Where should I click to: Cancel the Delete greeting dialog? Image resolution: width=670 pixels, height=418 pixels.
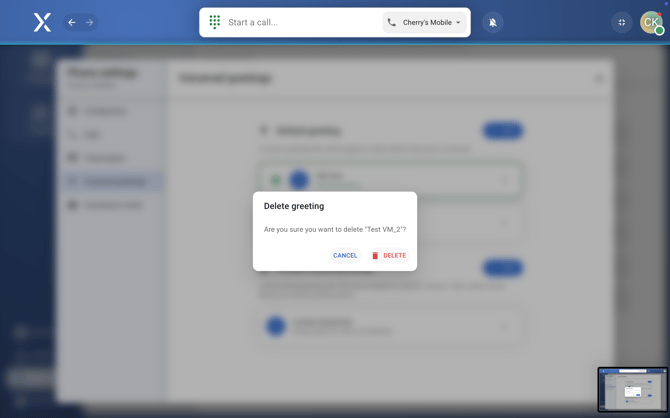pyautogui.click(x=345, y=256)
